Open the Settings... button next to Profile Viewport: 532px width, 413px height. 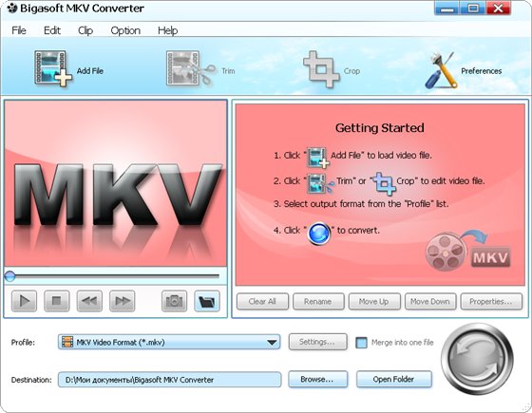click(x=318, y=342)
